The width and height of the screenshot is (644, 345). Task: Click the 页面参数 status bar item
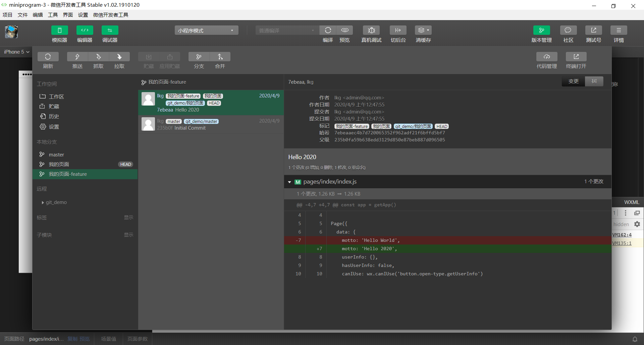click(x=138, y=339)
